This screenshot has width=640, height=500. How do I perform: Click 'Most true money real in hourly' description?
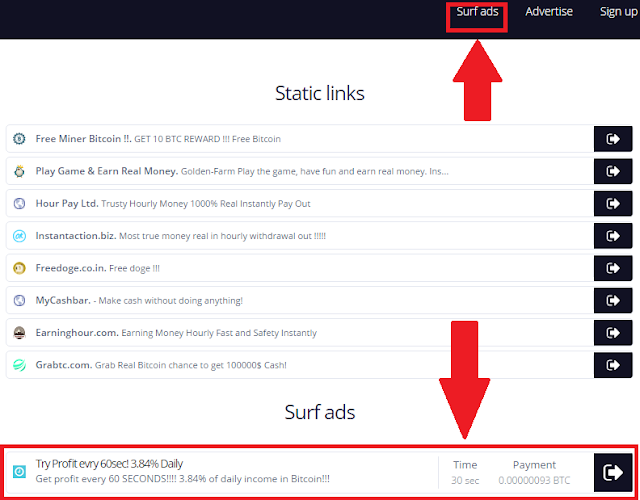(222, 236)
